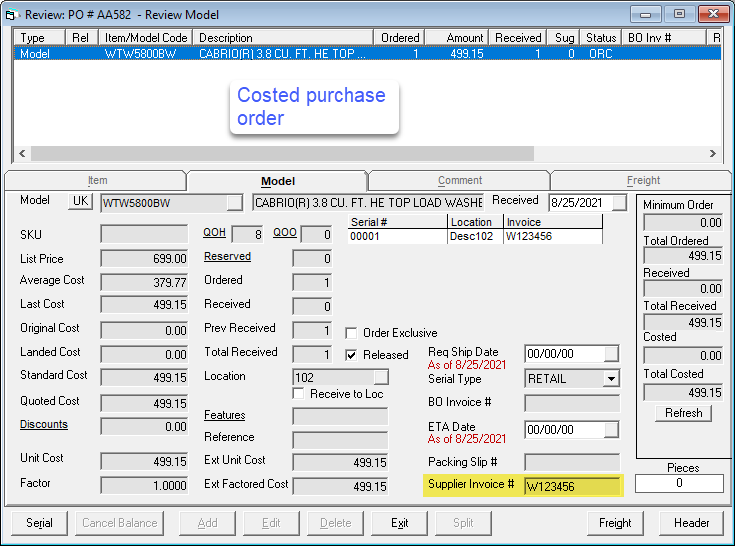The height and width of the screenshot is (546, 735).
Task: Click the Packing Slip # field
Action: 572,462
